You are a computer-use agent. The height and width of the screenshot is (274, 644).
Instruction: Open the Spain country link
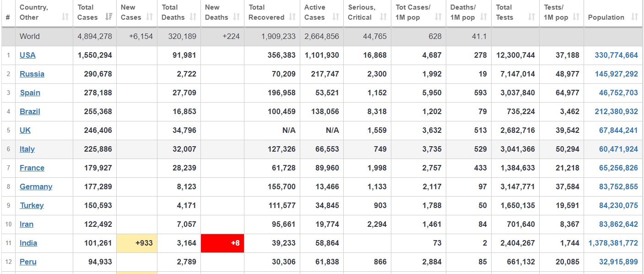point(30,93)
